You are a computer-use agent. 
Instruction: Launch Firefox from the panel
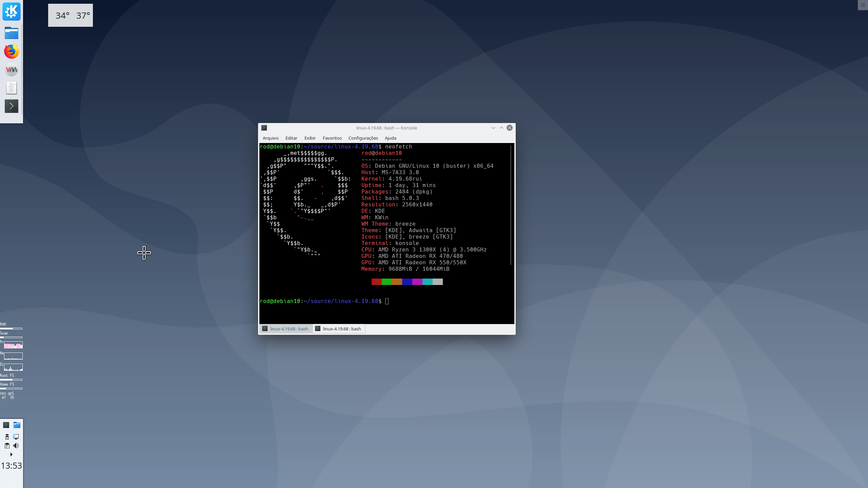[x=11, y=52]
